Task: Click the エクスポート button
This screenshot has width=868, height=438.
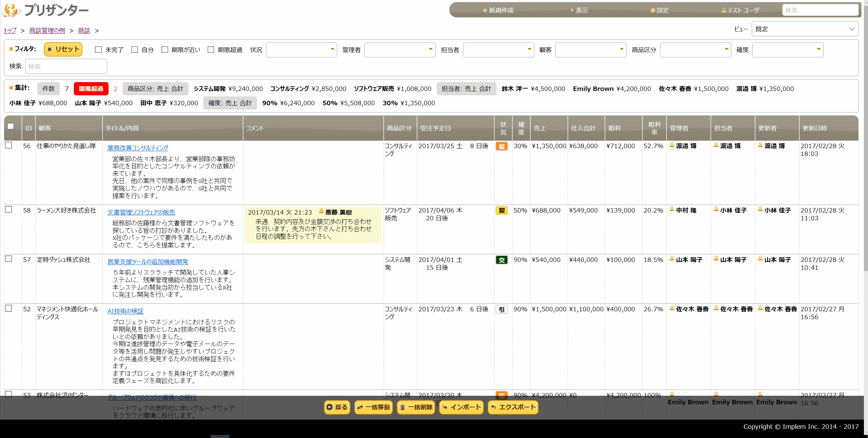Action: 513,407
